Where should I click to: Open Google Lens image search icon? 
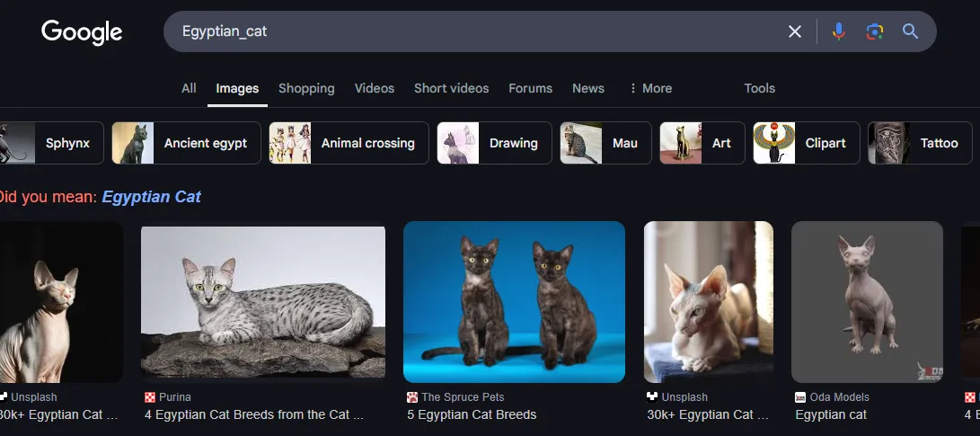click(x=874, y=31)
